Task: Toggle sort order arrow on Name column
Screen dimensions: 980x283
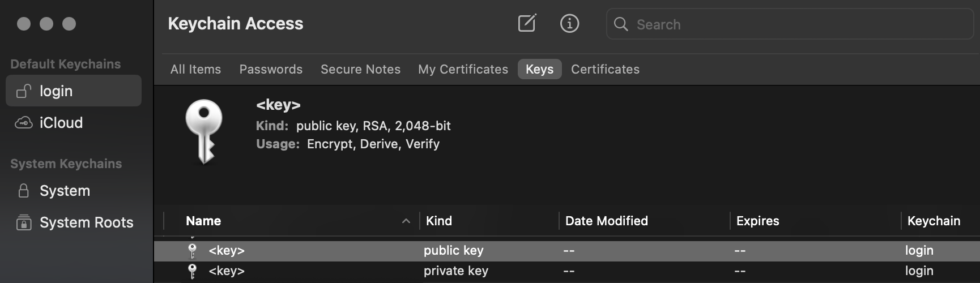Action: click(x=406, y=221)
